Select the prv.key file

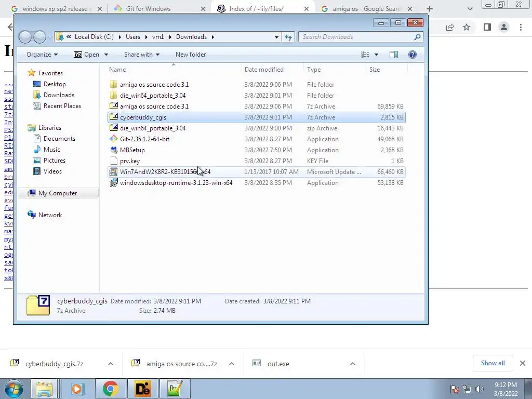[256, 161]
